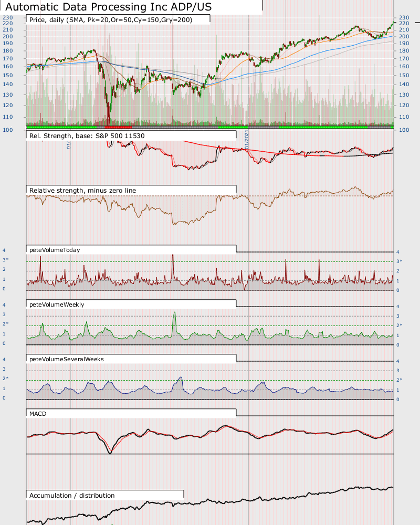Viewport: 420px width, 525px height.
Task: Select the 'Relative strength, minus zero line' label
Action: [x=83, y=191]
